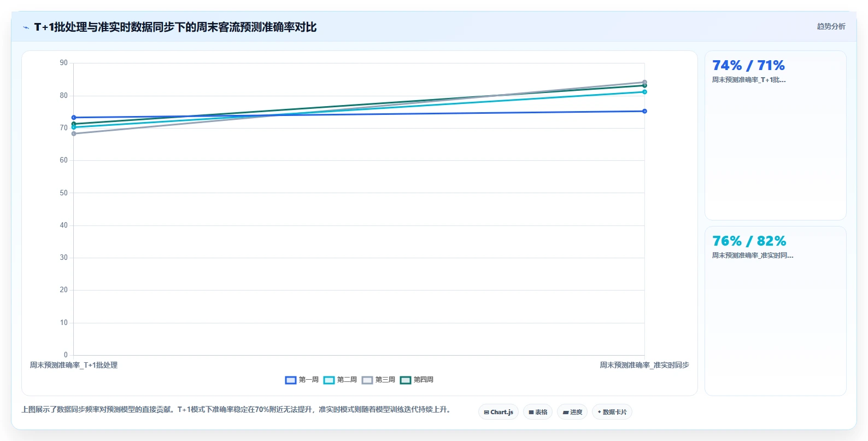Click the dark green fourth-week point at 准实时同步

pyautogui.click(x=644, y=86)
